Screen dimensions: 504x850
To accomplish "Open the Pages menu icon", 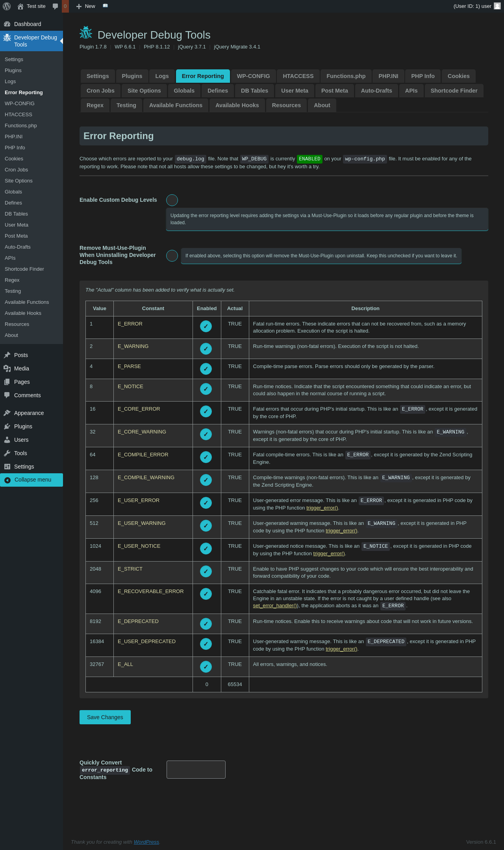I will 7,382.
